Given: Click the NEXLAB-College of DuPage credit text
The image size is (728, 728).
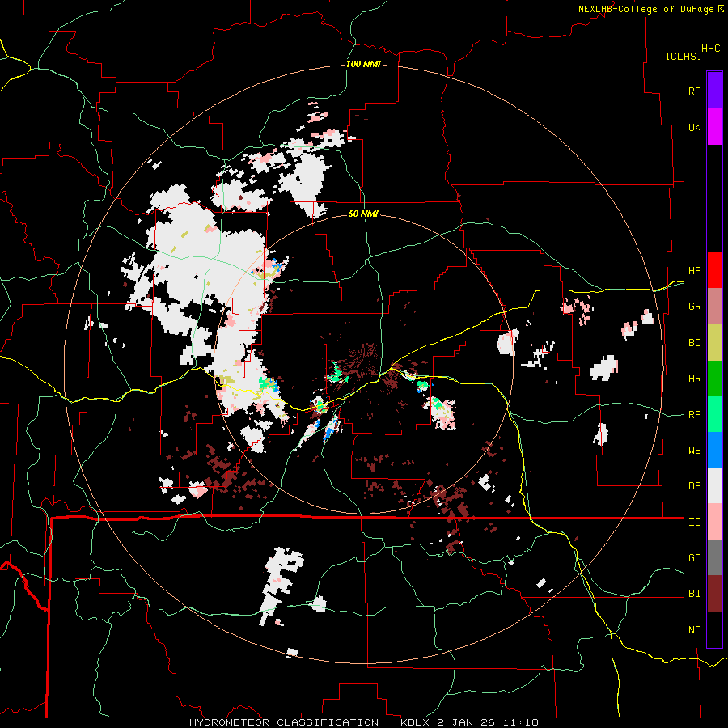Looking at the screenshot, I should tap(645, 9).
